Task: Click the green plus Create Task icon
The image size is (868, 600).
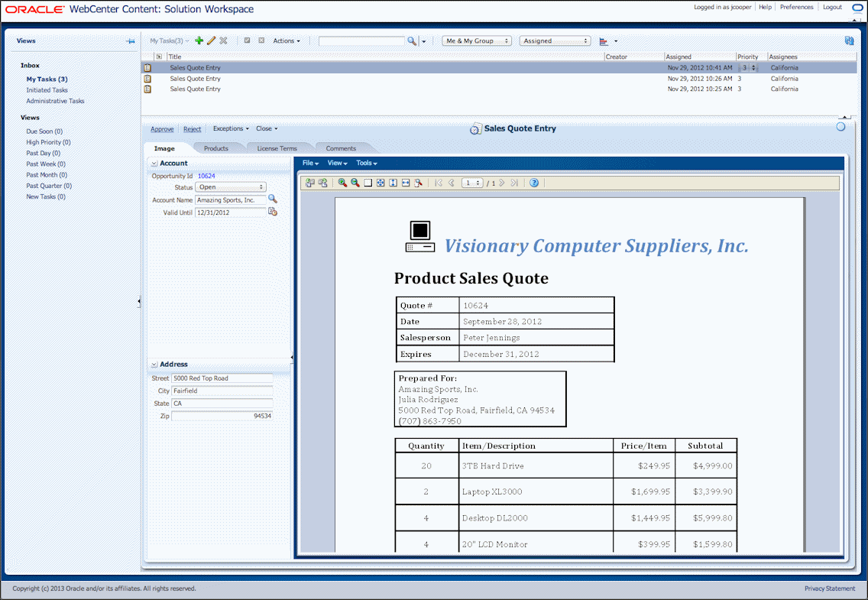Action: [x=199, y=41]
